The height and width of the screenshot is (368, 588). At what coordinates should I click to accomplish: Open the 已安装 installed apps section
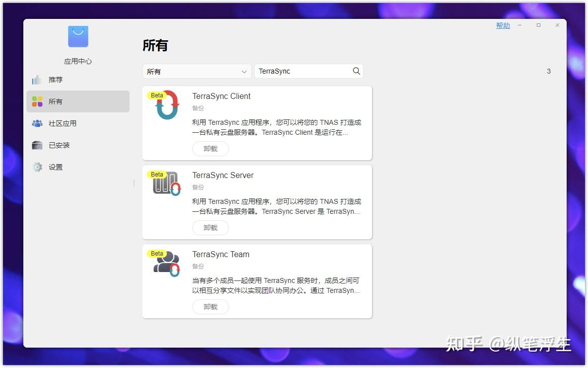point(37,145)
